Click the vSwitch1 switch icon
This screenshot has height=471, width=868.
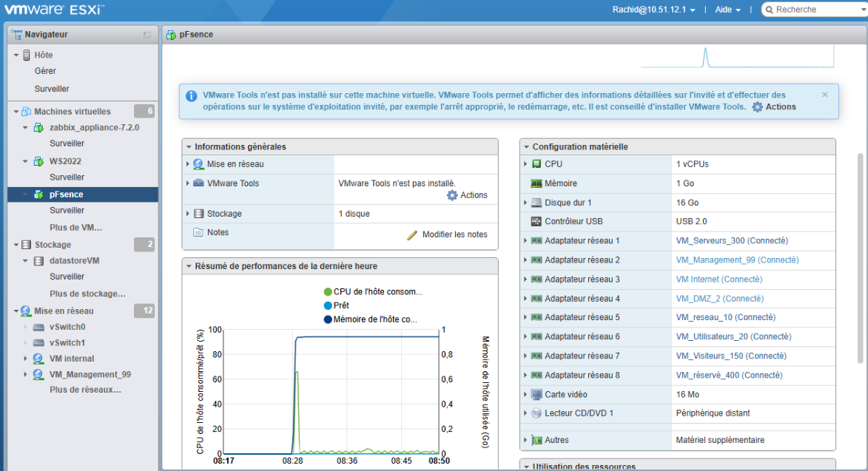click(x=38, y=343)
